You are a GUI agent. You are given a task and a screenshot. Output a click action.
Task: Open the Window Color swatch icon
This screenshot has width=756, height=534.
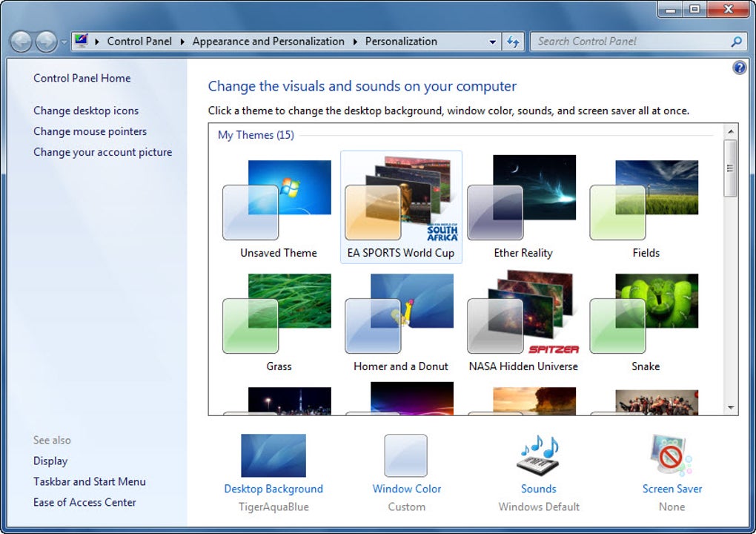[x=406, y=455]
